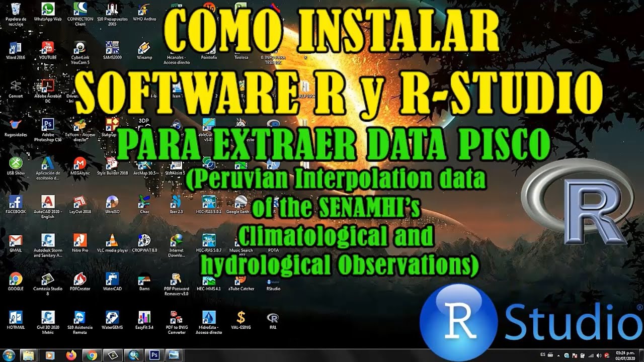
Task: Open FACEBOOK desktop shortcut
Action: pyautogui.click(x=16, y=205)
